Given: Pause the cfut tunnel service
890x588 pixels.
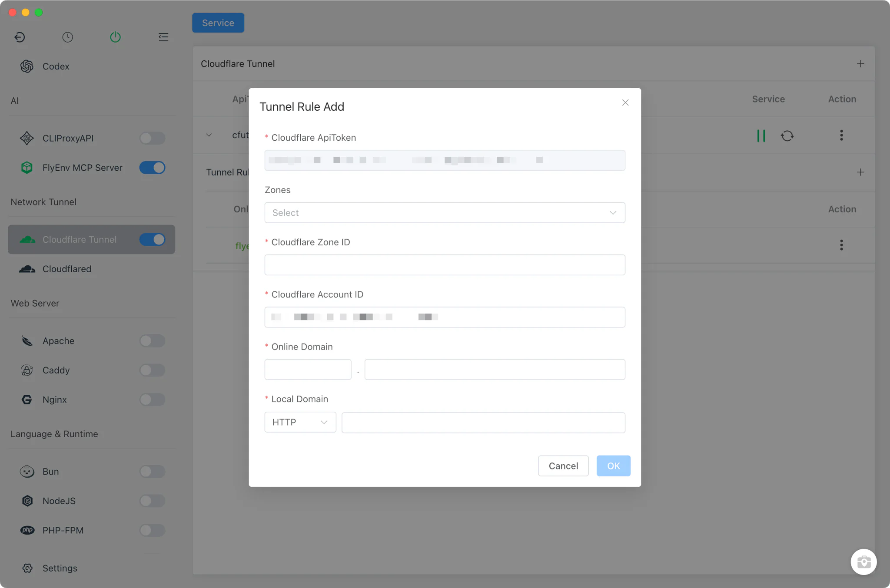Looking at the screenshot, I should tap(761, 135).
